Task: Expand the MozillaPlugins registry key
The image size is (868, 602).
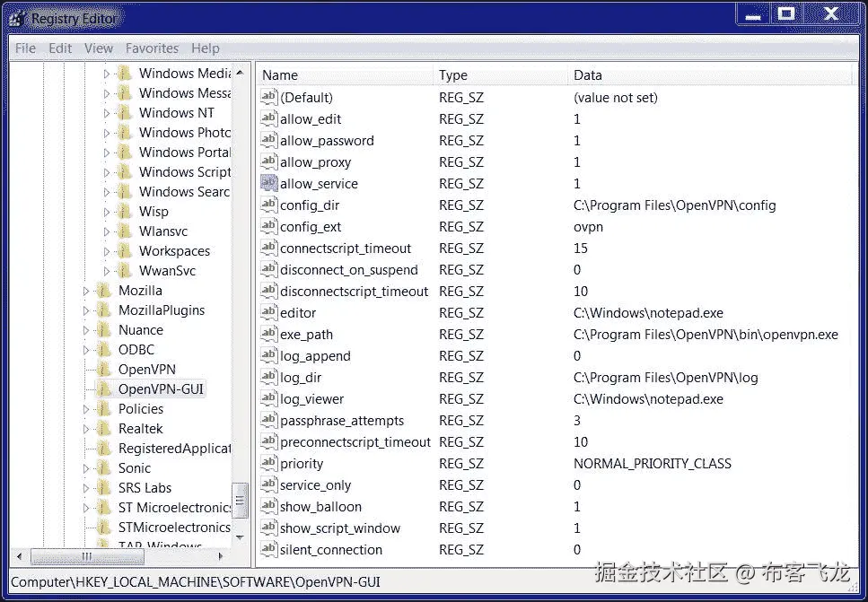Action: [x=86, y=311]
